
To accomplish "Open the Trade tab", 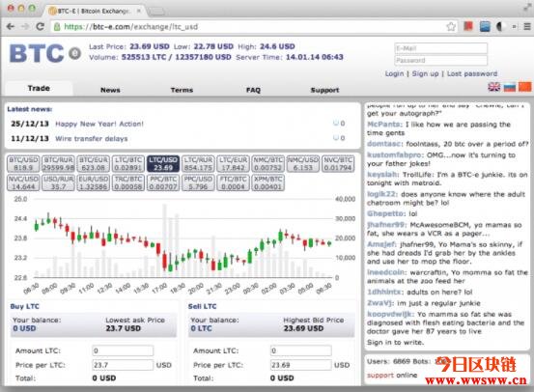I will click(39, 88).
